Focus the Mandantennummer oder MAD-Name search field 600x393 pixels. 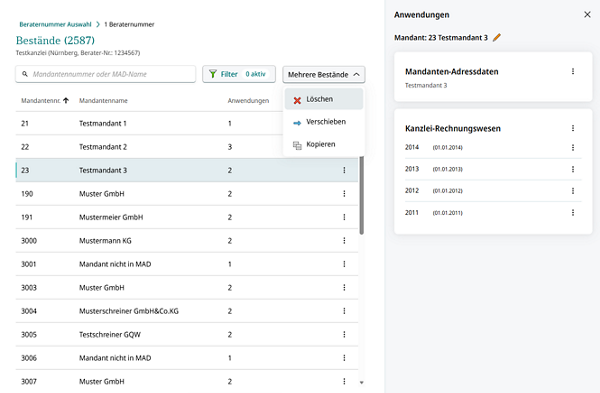coord(106,74)
